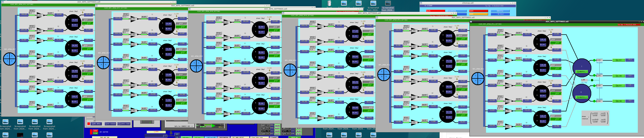Open the REFL_PZT3 display button
The height and width of the screenshot is (138, 644).
266,126
